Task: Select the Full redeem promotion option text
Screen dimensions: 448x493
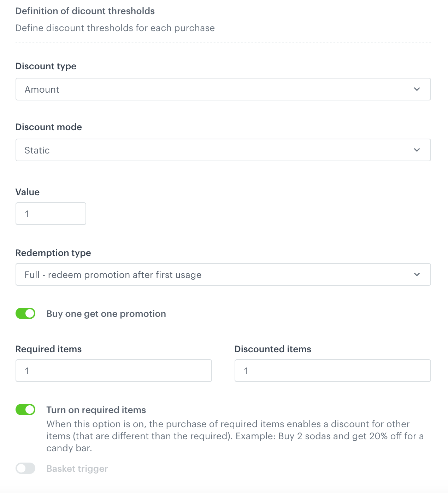Action: pyautogui.click(x=113, y=274)
